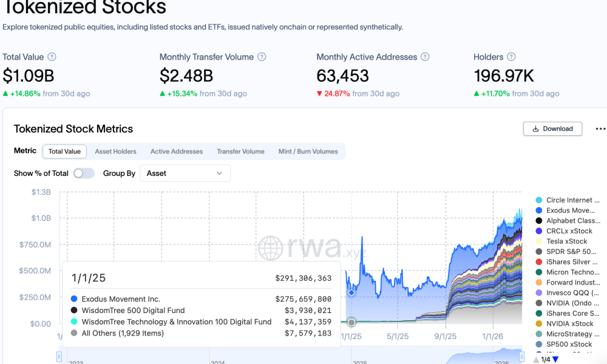Click the previous legend page arrow
The image size is (607, 364).
tap(536, 359)
